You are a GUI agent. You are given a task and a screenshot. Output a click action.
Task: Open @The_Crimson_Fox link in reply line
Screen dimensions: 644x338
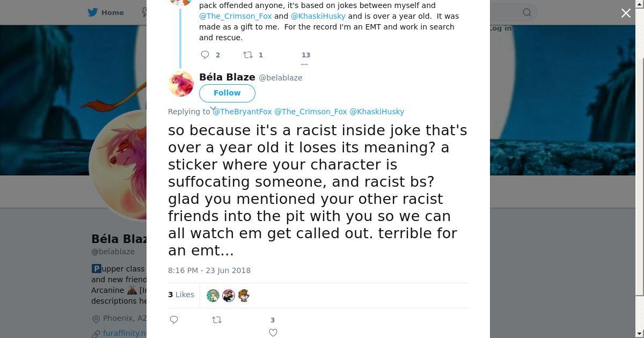311,112
